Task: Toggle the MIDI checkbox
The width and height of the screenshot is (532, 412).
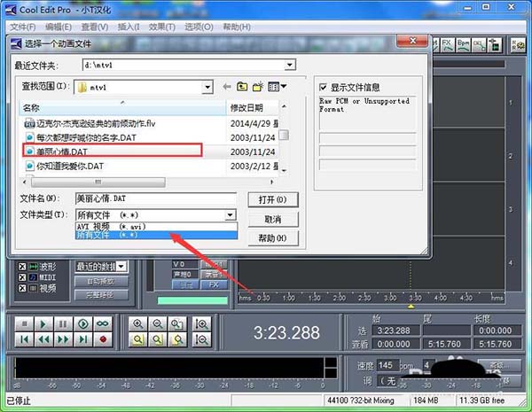Action: pos(22,277)
